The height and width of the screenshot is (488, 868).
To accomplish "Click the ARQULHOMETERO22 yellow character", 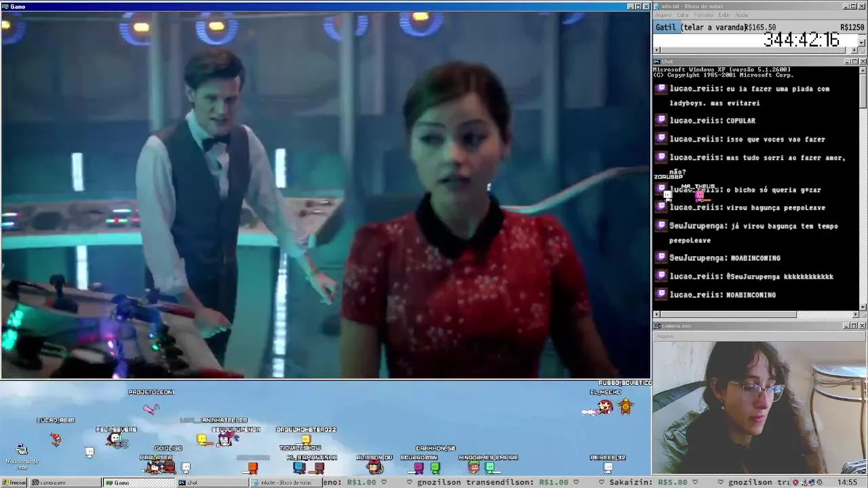I will pos(306,439).
